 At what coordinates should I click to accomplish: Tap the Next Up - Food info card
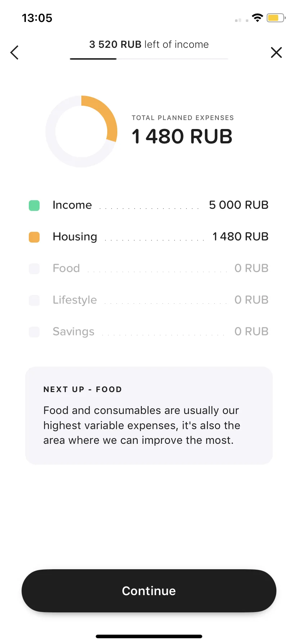click(x=149, y=415)
